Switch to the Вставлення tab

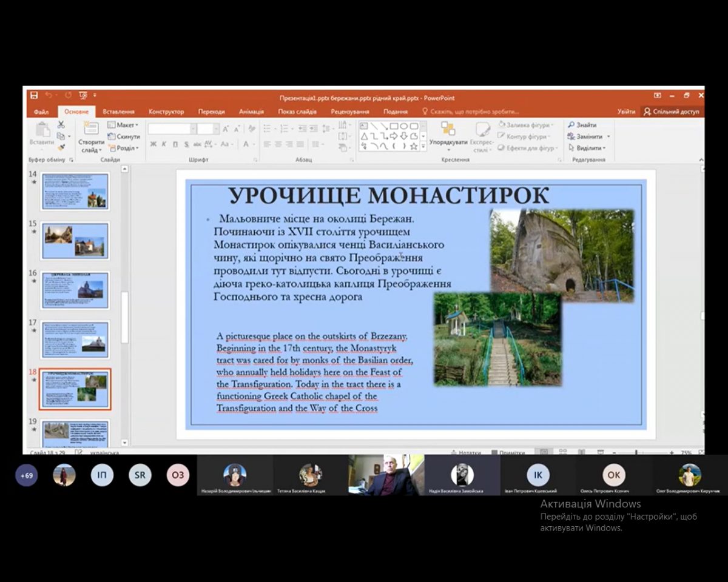click(118, 112)
